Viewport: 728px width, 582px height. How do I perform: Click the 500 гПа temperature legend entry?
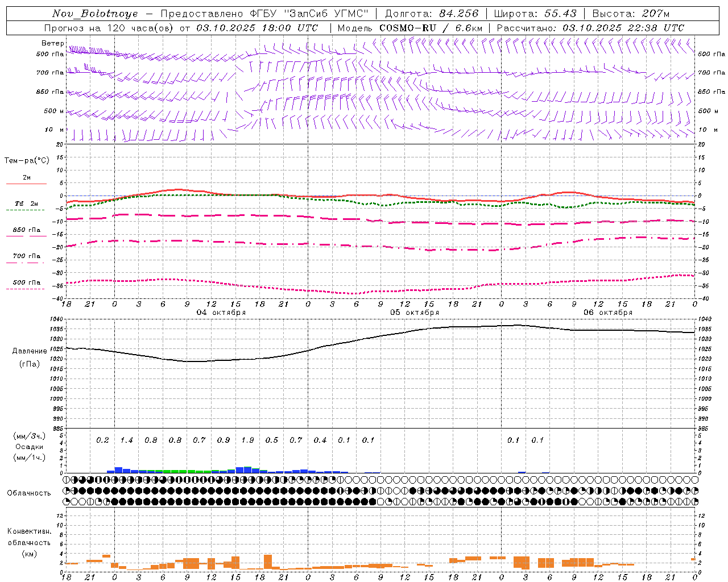coord(27,282)
